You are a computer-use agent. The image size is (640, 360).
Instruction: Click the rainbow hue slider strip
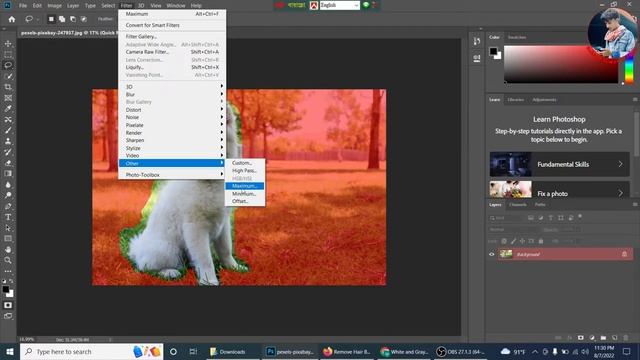[x=629, y=67]
